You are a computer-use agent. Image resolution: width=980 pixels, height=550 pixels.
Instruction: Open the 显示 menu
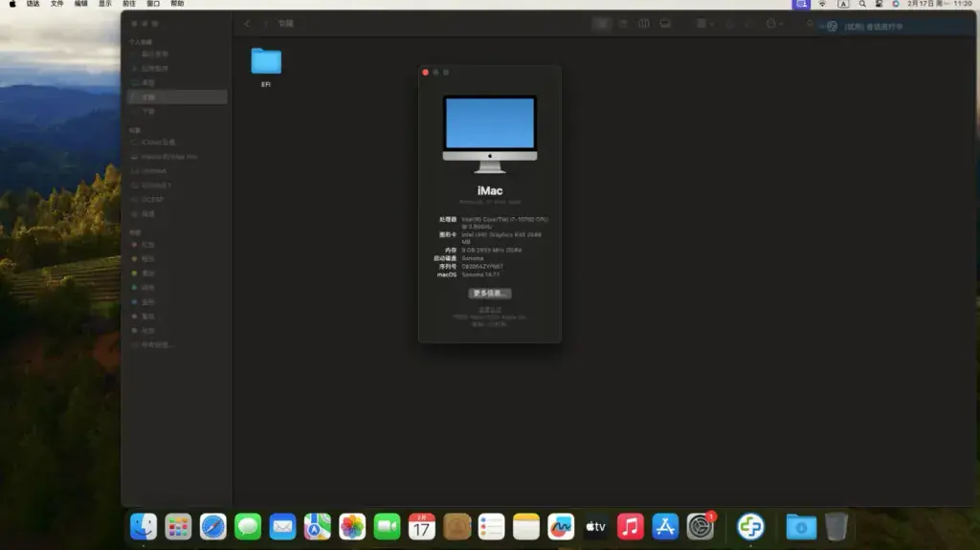point(105,4)
